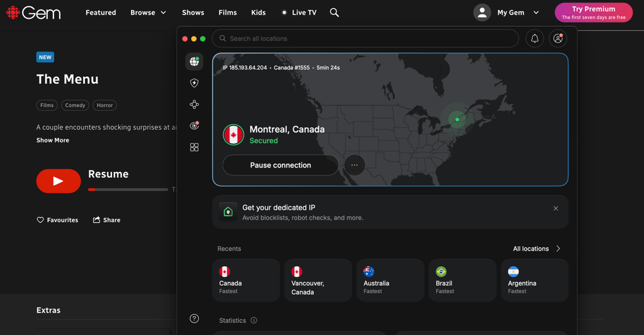Dismiss the dedicated IP banner
This screenshot has width=644, height=335.
point(556,208)
